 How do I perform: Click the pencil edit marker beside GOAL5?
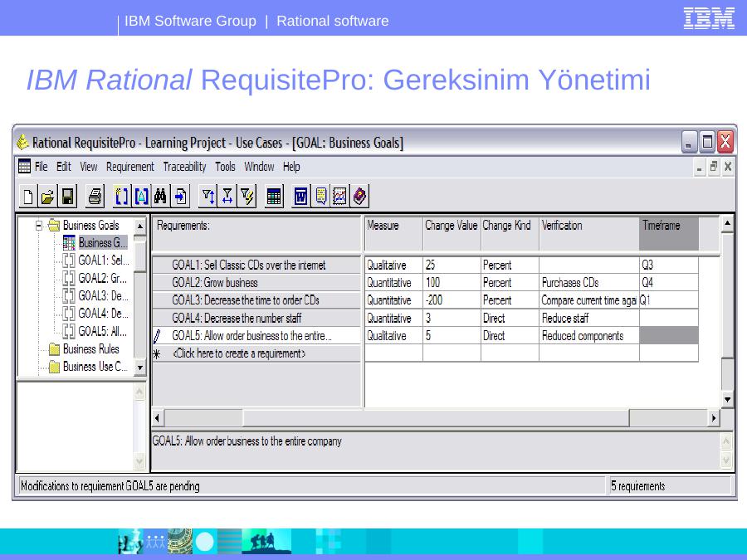(x=157, y=336)
